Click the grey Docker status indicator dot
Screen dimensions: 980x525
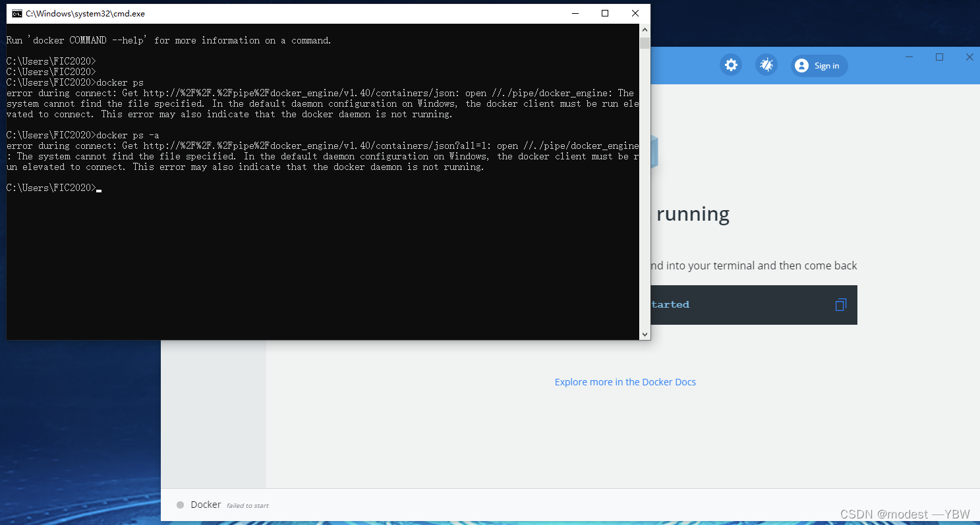point(181,505)
